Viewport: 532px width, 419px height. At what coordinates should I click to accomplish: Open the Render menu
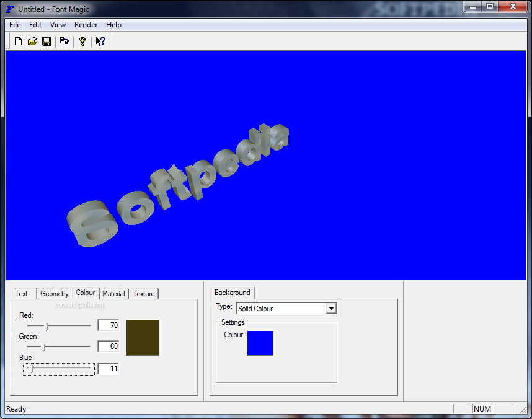coord(86,25)
